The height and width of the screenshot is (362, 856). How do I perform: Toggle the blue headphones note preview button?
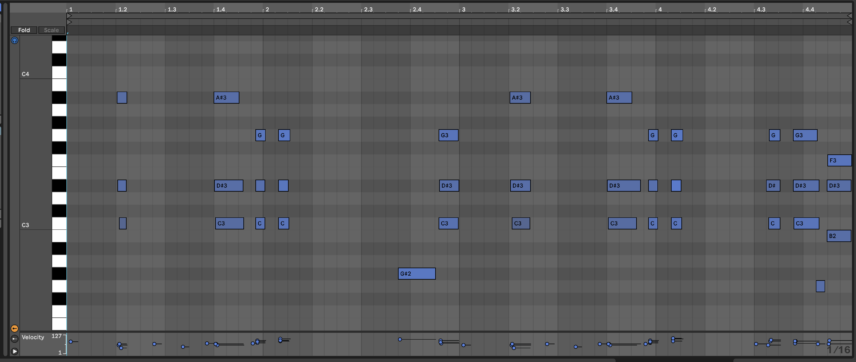[x=15, y=40]
